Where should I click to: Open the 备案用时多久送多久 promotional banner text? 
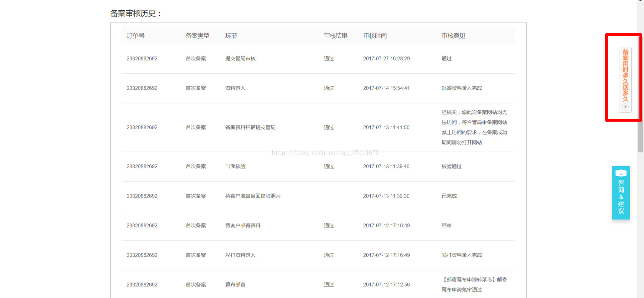click(x=626, y=75)
